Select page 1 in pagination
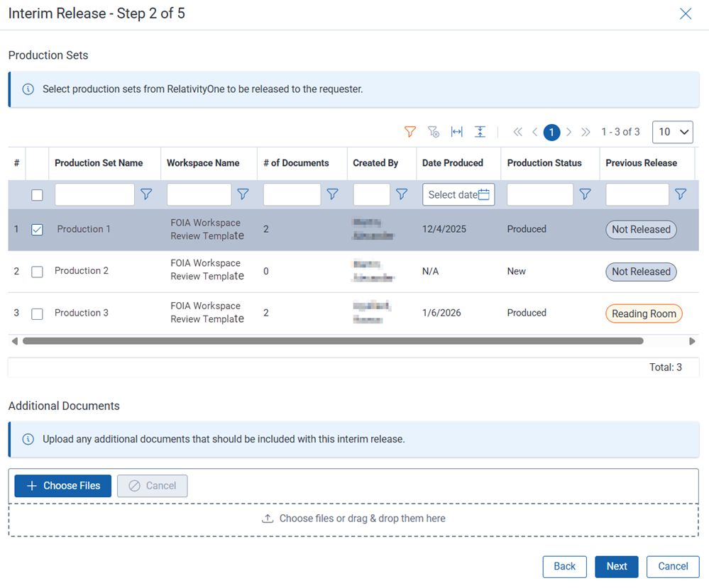The height and width of the screenshot is (588, 709). 551,132
